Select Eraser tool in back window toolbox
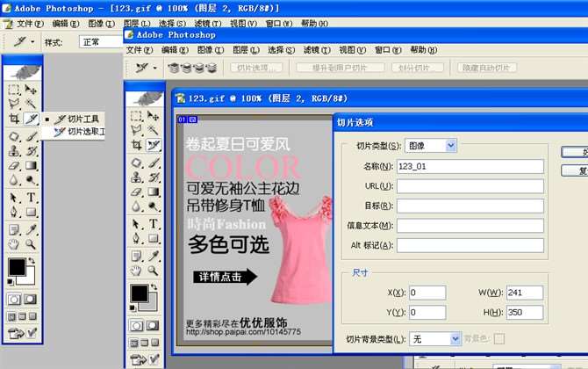Image resolution: width=588 pixels, height=369 pixels. [14, 165]
